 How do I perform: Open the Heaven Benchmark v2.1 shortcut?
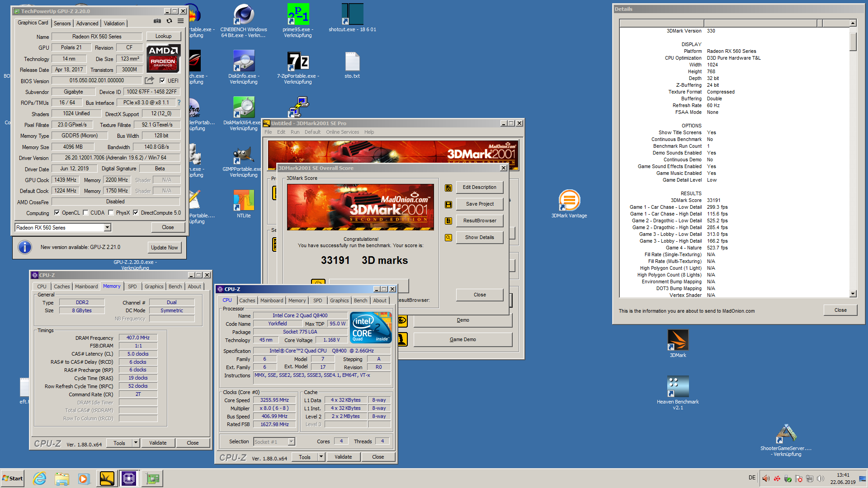pos(678,393)
